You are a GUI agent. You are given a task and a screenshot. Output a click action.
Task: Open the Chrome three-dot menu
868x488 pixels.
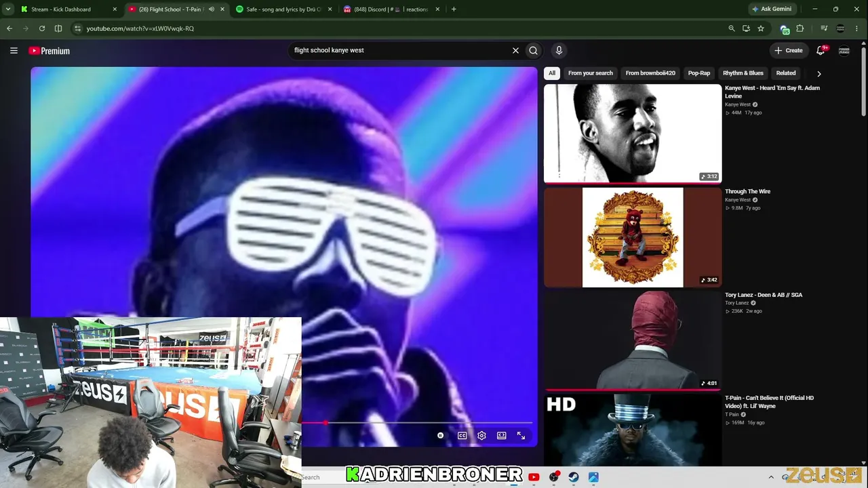coord(858,28)
